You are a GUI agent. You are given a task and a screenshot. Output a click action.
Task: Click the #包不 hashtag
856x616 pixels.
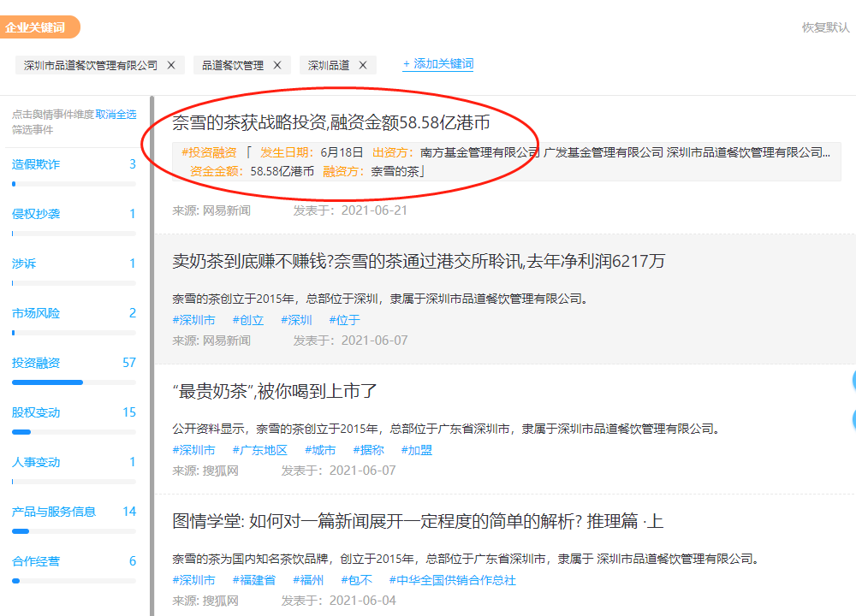(x=356, y=580)
